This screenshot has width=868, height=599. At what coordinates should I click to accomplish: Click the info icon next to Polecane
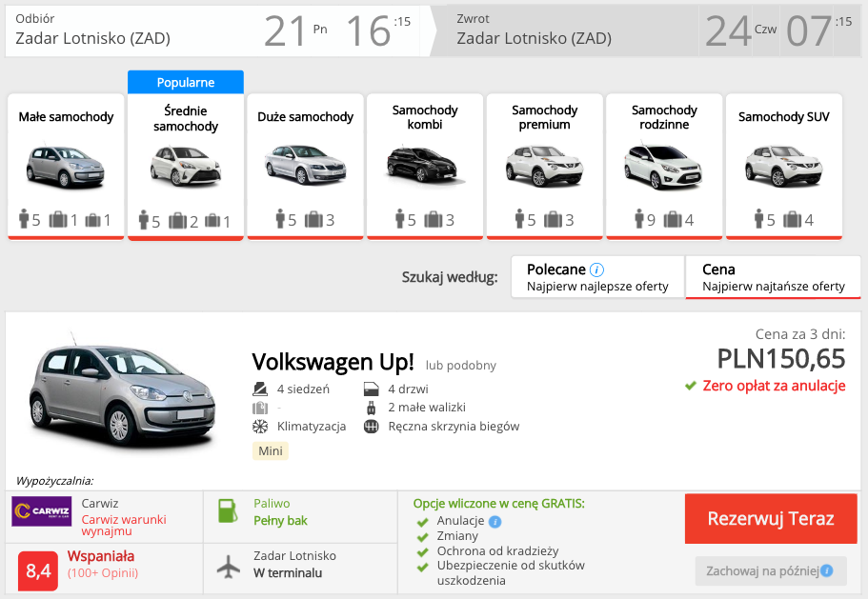tap(596, 270)
